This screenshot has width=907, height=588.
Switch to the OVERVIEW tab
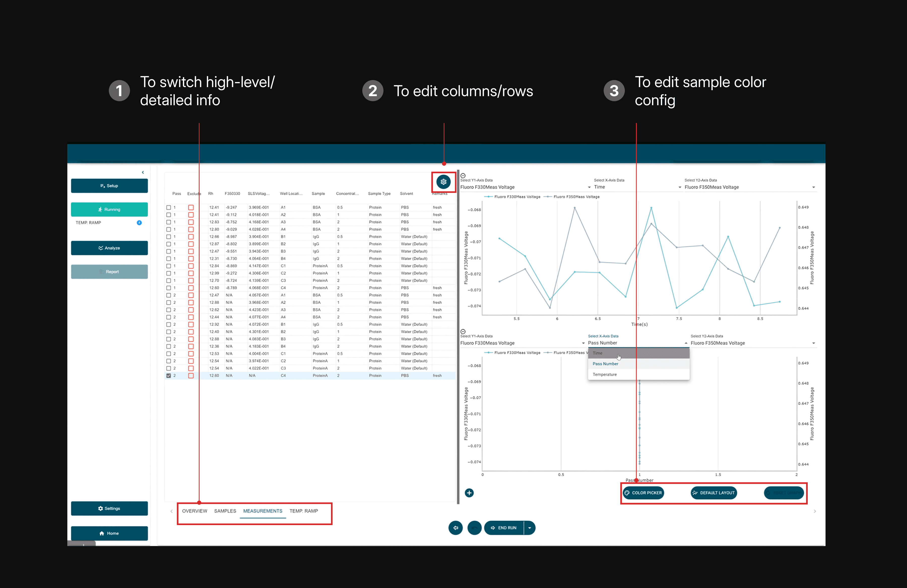pos(194,511)
